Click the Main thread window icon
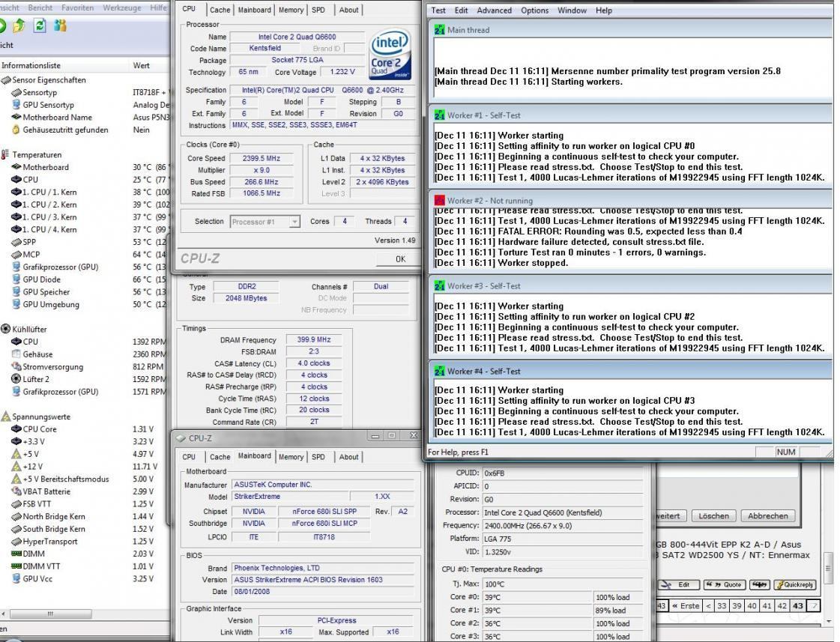The height and width of the screenshot is (642, 840). (439, 30)
